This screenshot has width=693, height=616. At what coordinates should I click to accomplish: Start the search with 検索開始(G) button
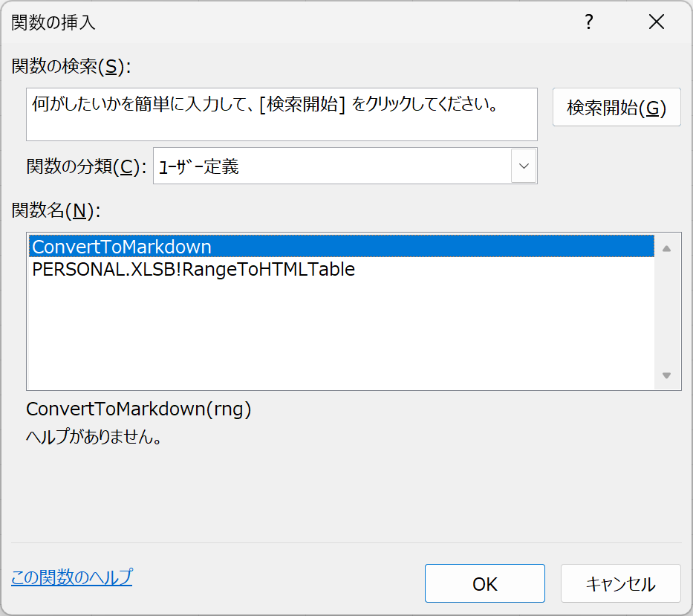pyautogui.click(x=616, y=107)
